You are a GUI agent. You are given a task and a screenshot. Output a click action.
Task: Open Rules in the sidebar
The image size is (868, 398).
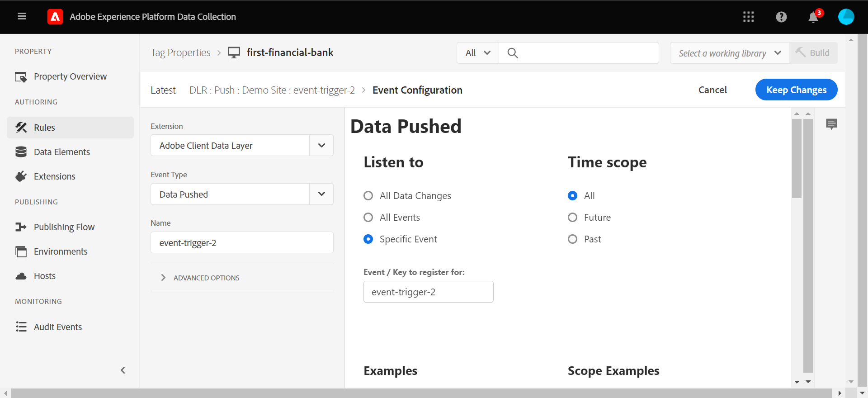pos(70,128)
